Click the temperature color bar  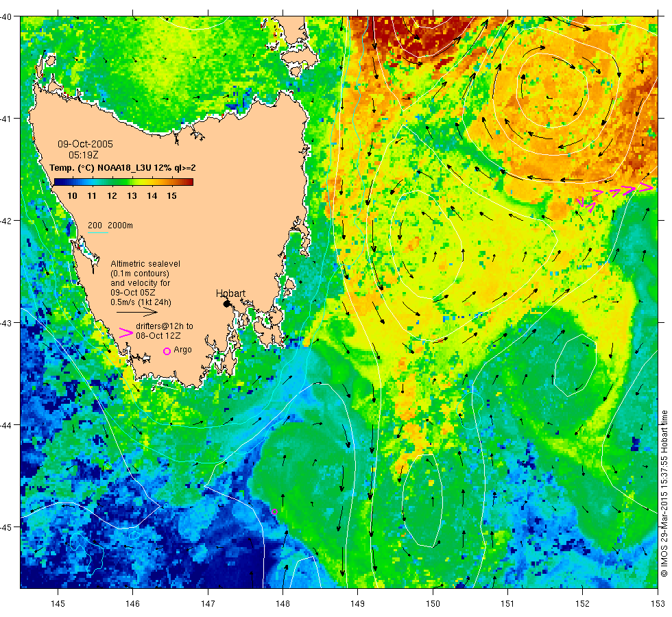coord(123,182)
